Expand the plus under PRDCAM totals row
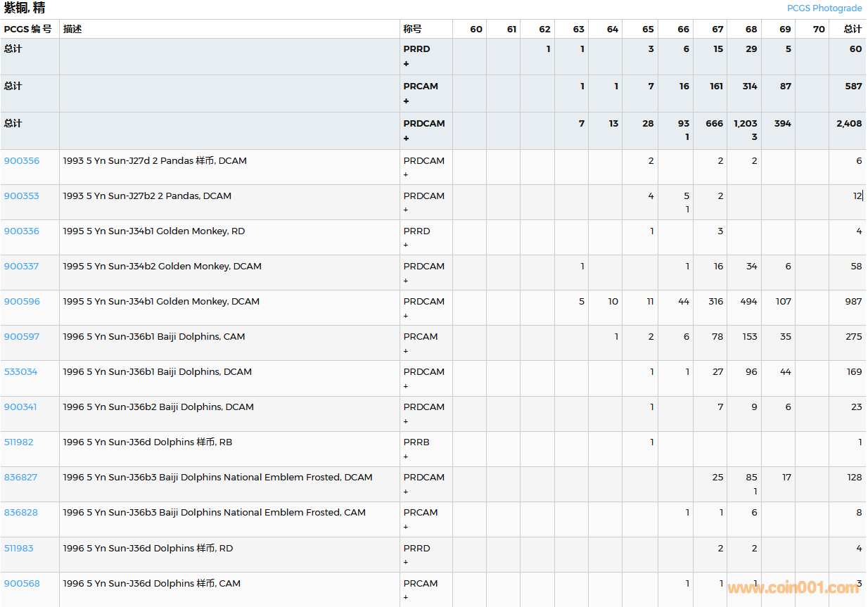 pyautogui.click(x=406, y=139)
